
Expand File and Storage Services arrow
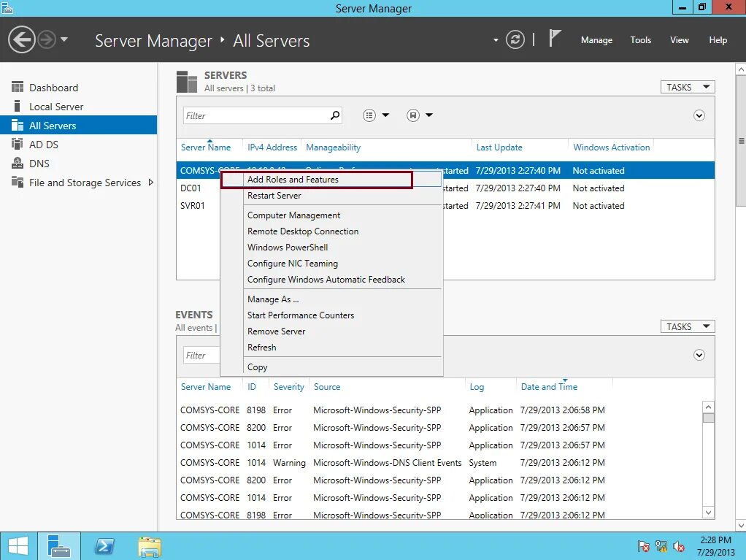click(151, 183)
